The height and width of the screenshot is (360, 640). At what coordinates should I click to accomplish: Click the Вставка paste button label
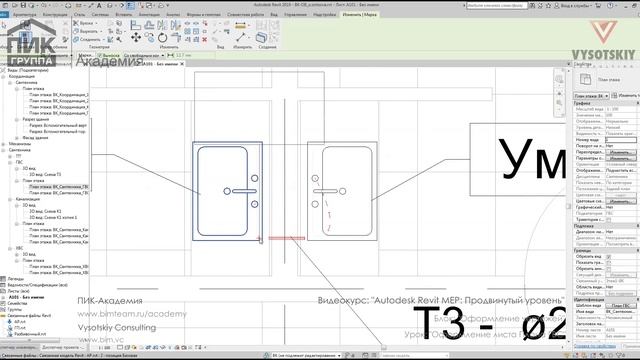tap(87, 23)
